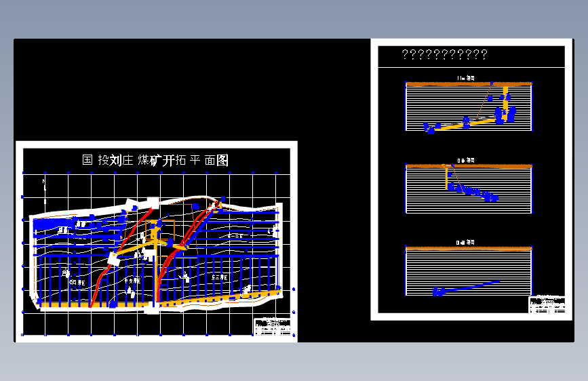Click the question-mark title of the right sheet
This screenshot has width=588, height=381.
coord(444,55)
